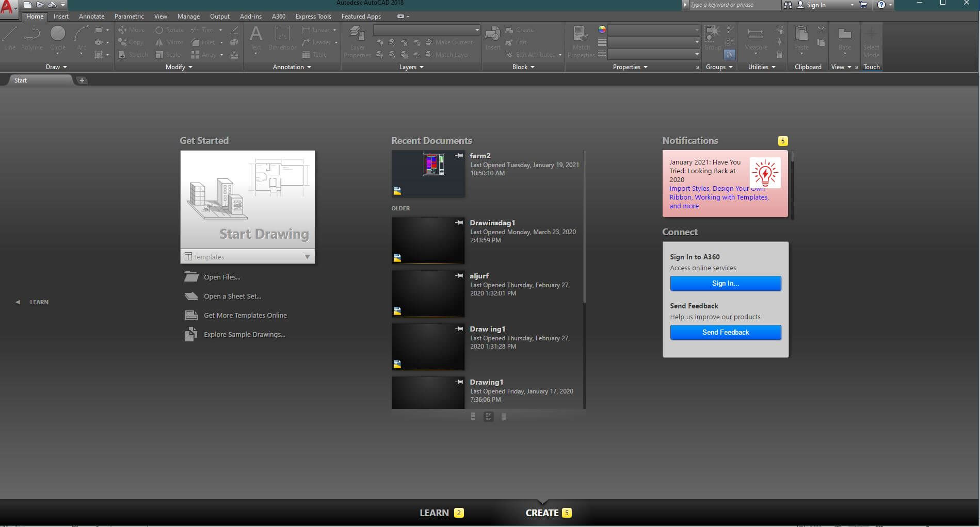980x527 pixels.
Task: Click the blue Sign In... button
Action: pyautogui.click(x=726, y=283)
